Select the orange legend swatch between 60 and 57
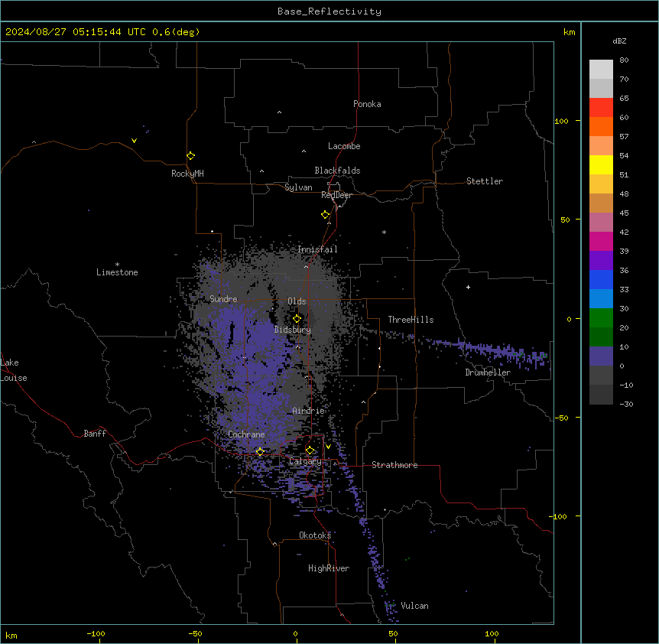The height and width of the screenshot is (644, 659). coord(601,126)
